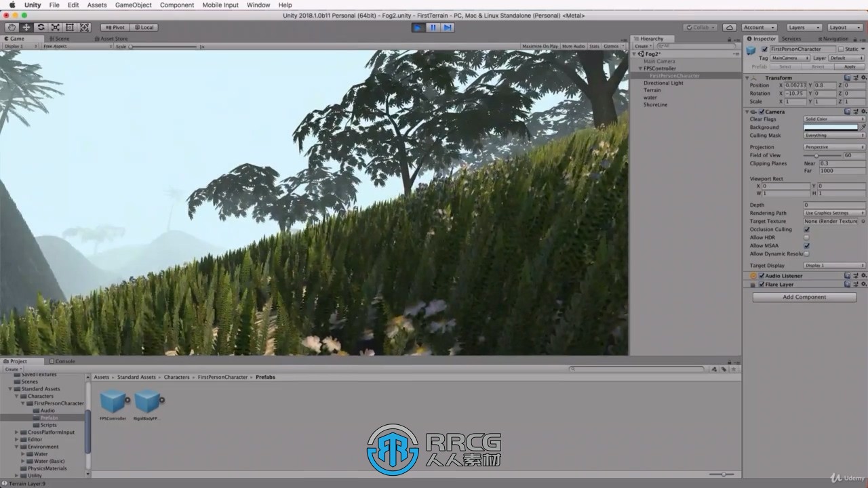
Task: Toggle the GameObject active checkbox
Action: click(765, 49)
